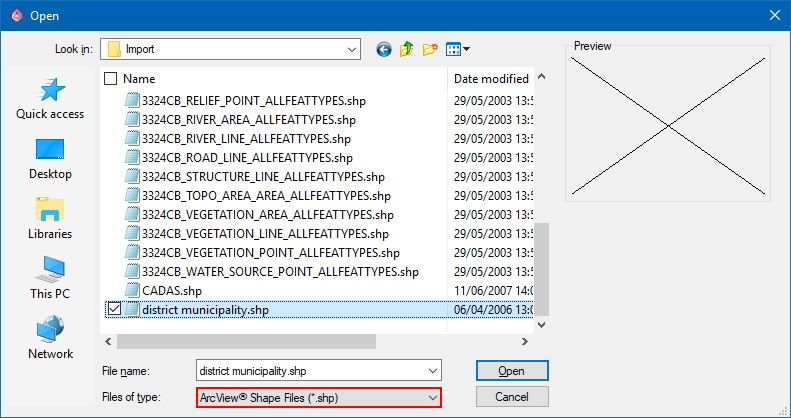Uncheck the district municipality.shp checkbox
This screenshot has width=791, height=418.
113,310
